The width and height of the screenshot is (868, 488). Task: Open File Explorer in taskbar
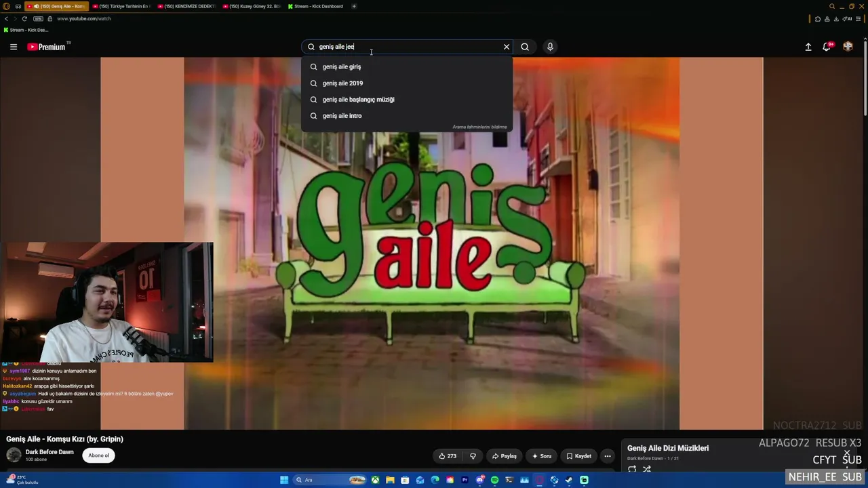point(390,480)
